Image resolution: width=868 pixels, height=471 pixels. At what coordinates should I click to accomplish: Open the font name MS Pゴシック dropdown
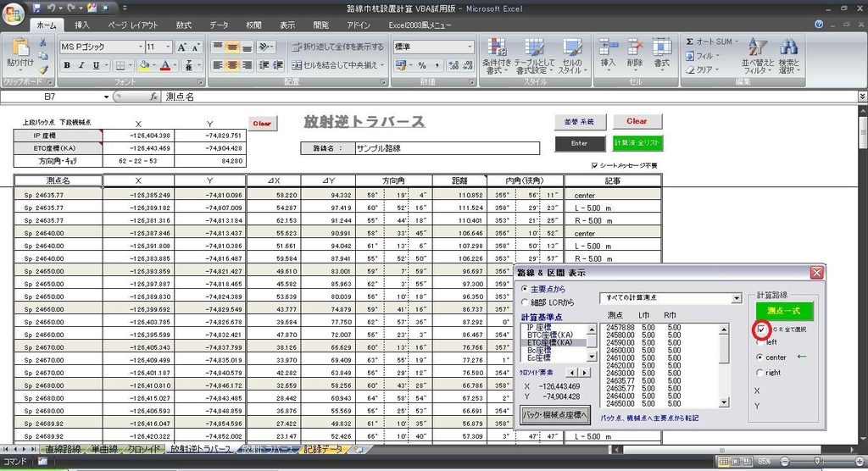[141, 47]
